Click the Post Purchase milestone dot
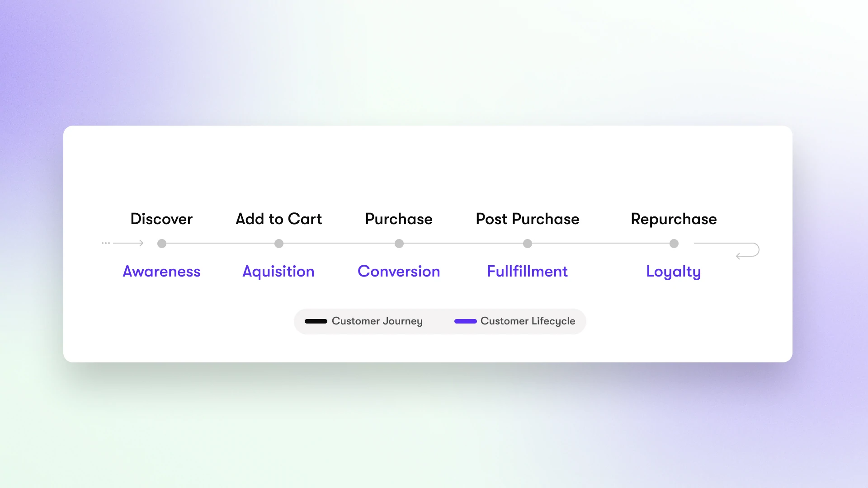This screenshot has width=868, height=488. point(528,244)
